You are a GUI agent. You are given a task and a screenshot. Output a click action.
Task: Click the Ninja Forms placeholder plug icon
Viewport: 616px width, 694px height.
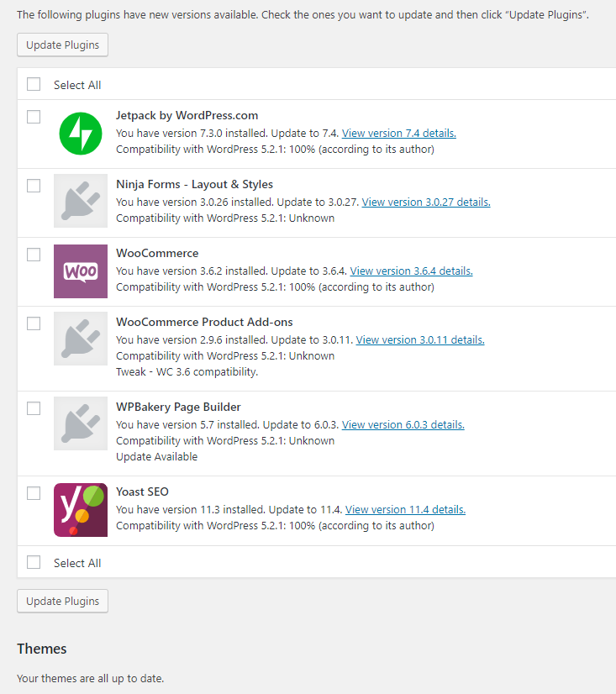click(81, 201)
